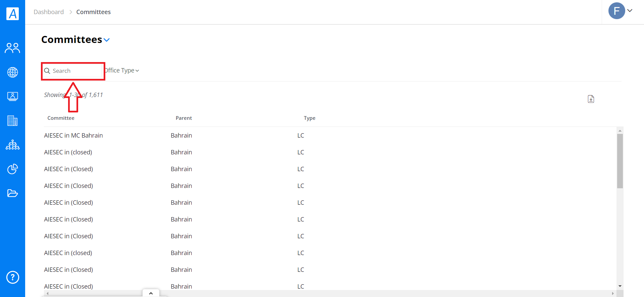Open the help question mark icon
The width and height of the screenshot is (644, 297).
(x=13, y=277)
